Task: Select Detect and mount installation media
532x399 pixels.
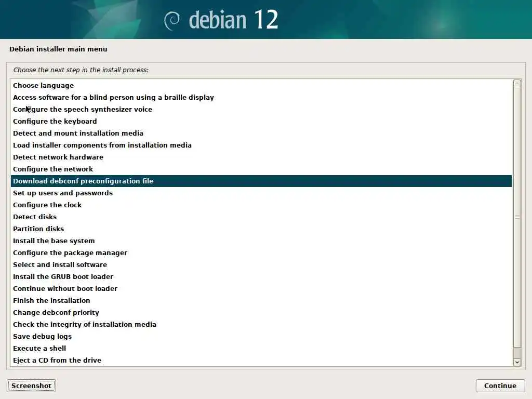Action: tap(261, 134)
